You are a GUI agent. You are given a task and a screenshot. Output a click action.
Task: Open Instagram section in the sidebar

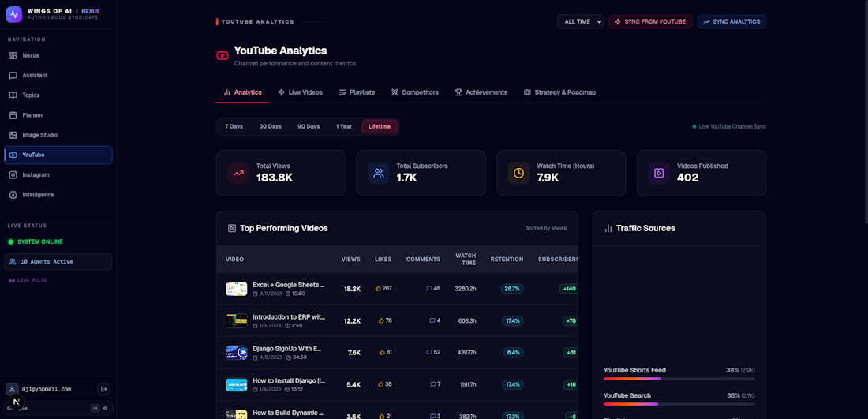(x=58, y=175)
